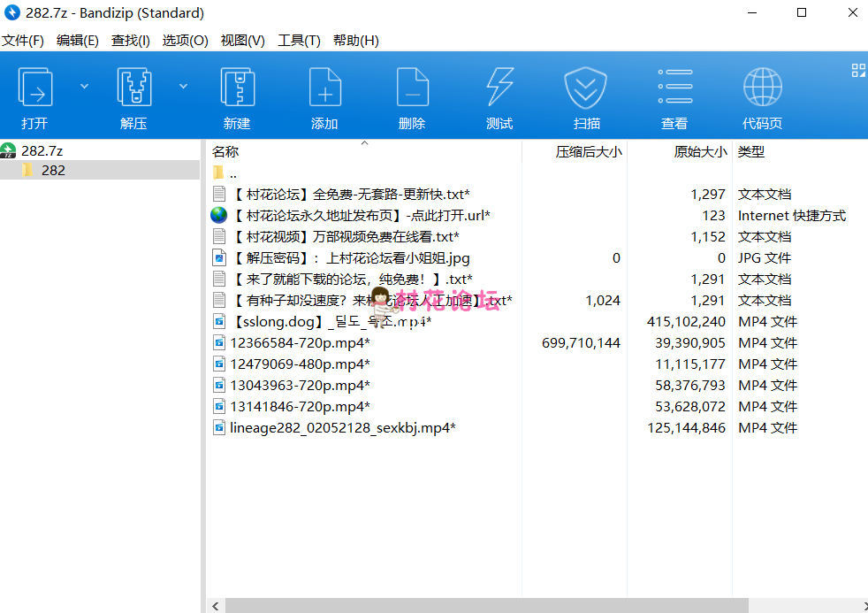868x613 pixels.
Task: Click the Test (测试) lightning icon
Action: click(x=500, y=87)
